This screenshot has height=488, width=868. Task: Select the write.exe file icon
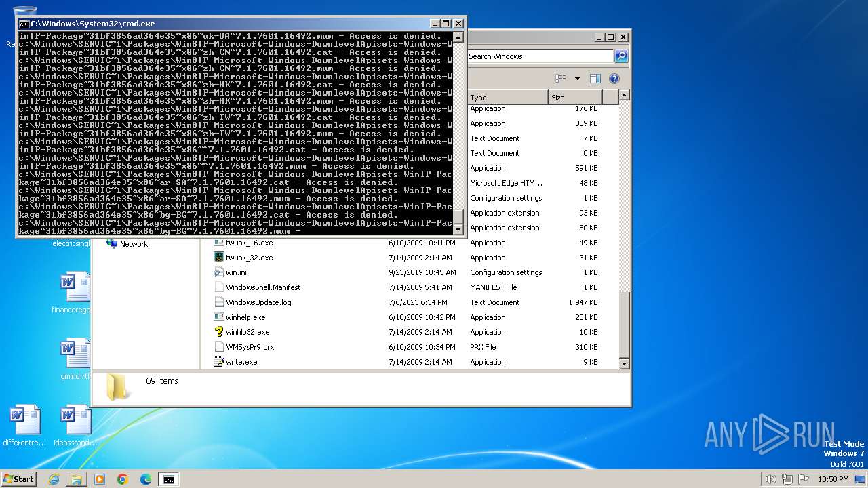click(x=218, y=362)
